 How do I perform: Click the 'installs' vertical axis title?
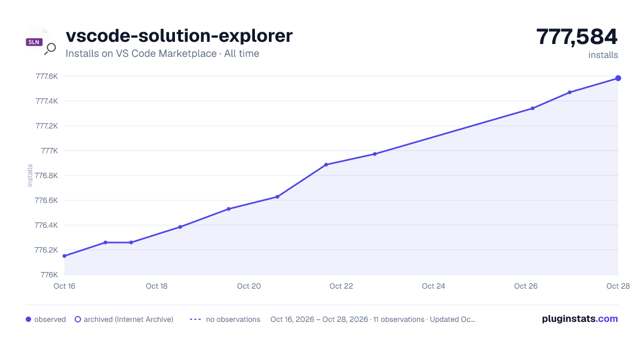click(30, 175)
